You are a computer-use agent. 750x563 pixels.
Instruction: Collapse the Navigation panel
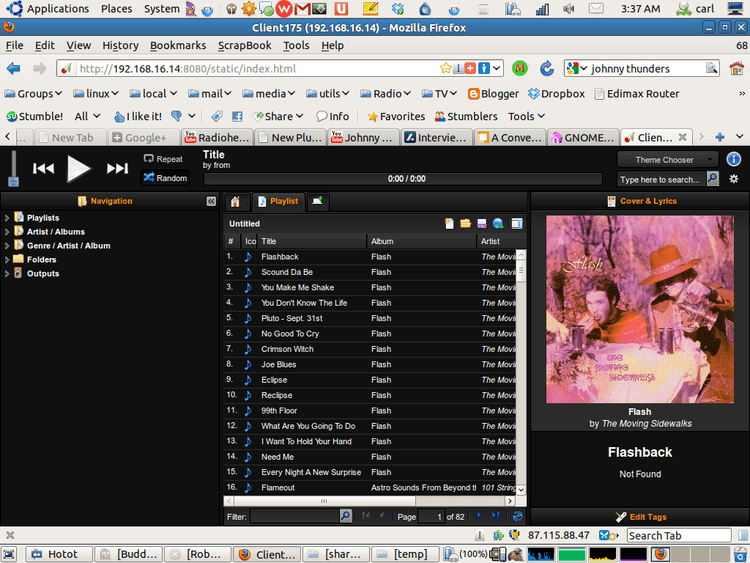tap(211, 201)
